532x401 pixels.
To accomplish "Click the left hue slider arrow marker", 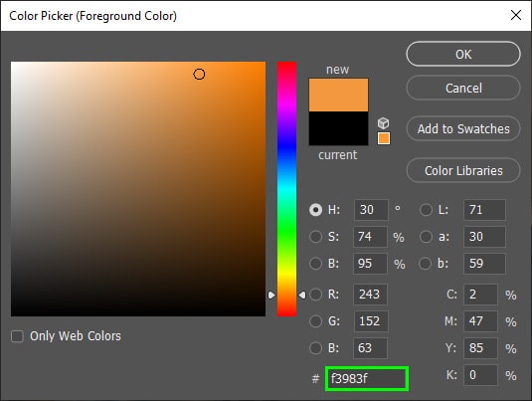I will pos(271,296).
